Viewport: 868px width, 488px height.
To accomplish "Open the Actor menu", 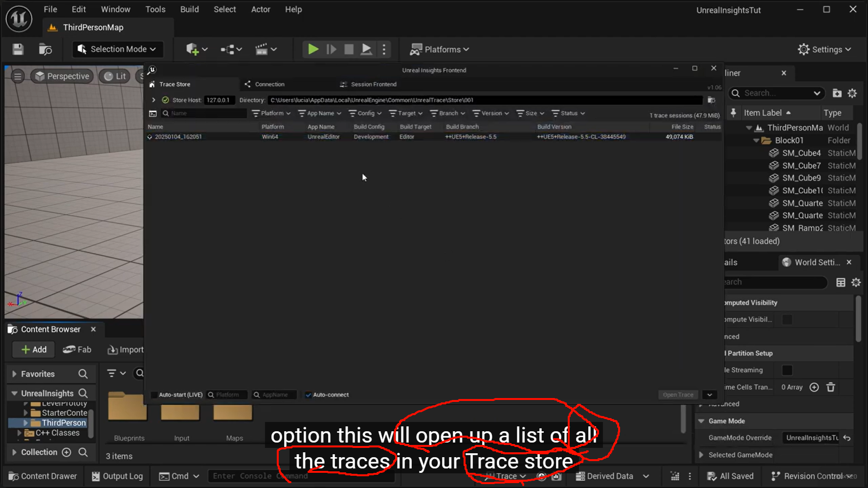I will click(261, 9).
